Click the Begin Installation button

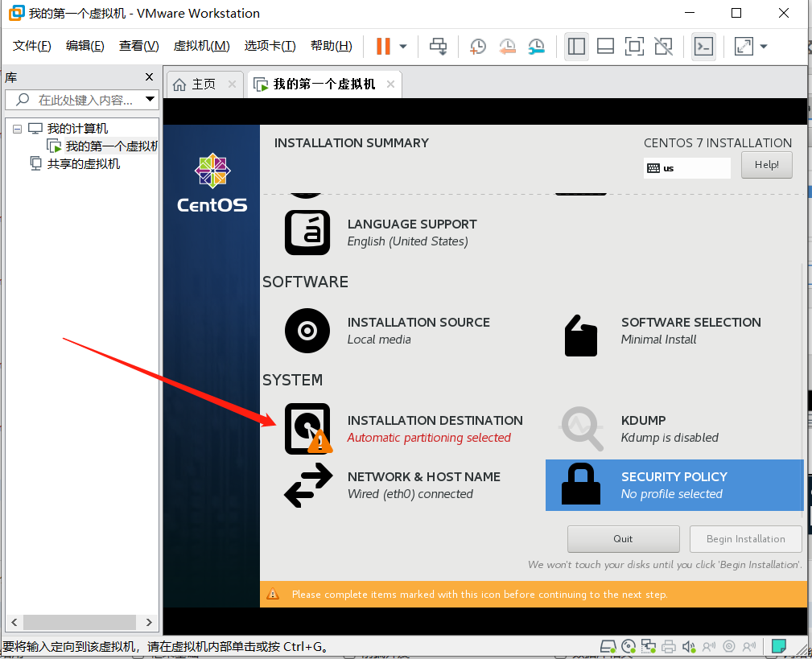point(746,539)
